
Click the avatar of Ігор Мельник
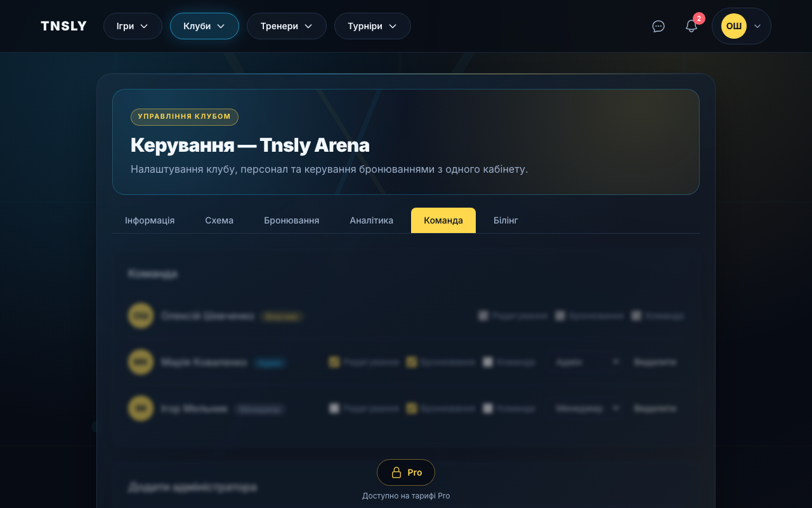tap(141, 408)
